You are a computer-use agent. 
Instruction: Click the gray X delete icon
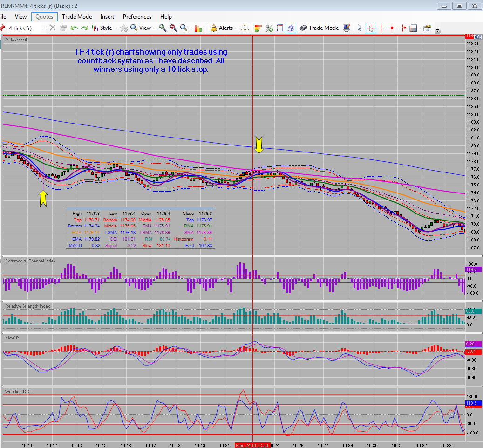click(53, 28)
